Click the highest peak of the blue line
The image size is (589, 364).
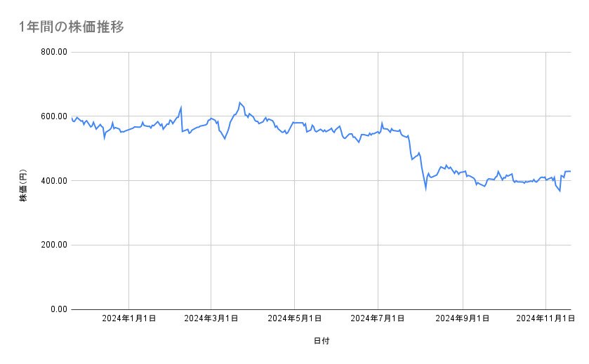coord(239,102)
